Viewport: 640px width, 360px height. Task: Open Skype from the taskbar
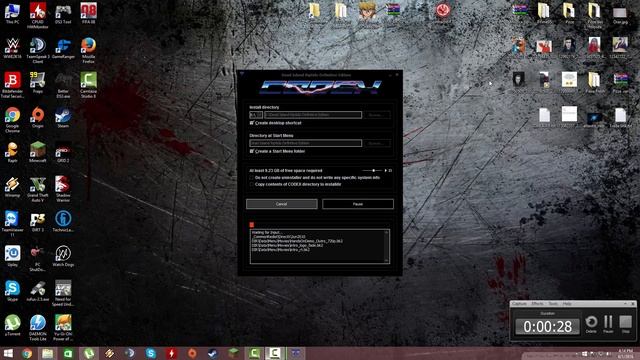[x=151, y=353]
